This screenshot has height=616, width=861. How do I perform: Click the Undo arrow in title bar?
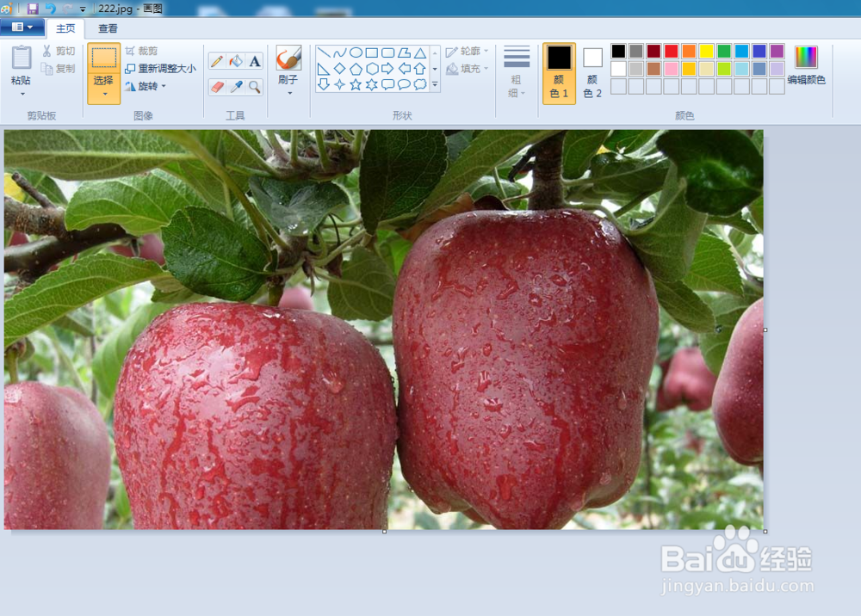point(50,9)
